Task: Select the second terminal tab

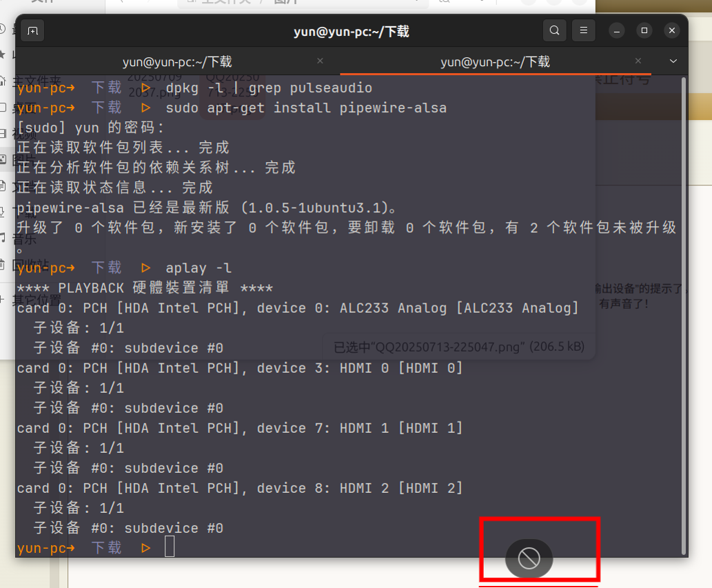Action: [496, 61]
